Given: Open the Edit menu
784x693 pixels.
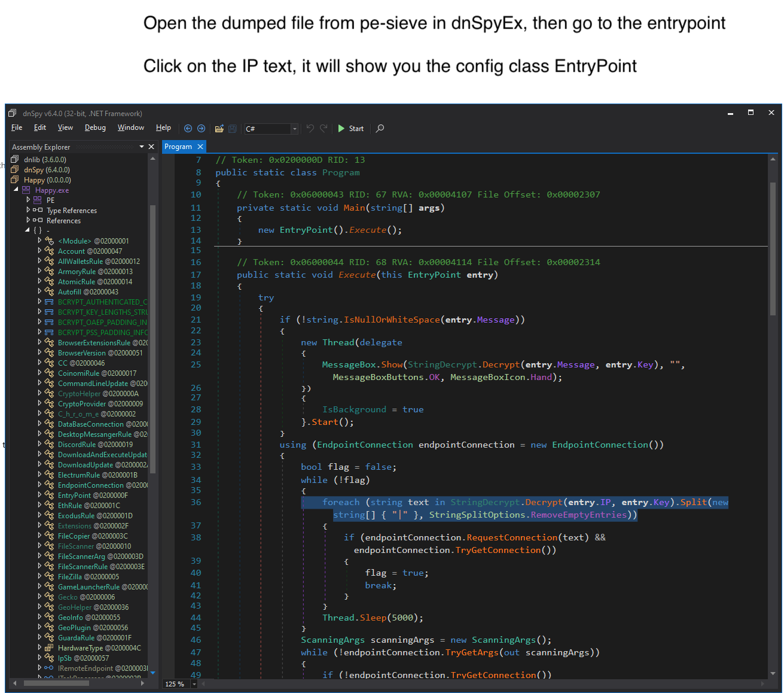Looking at the screenshot, I should (x=40, y=127).
